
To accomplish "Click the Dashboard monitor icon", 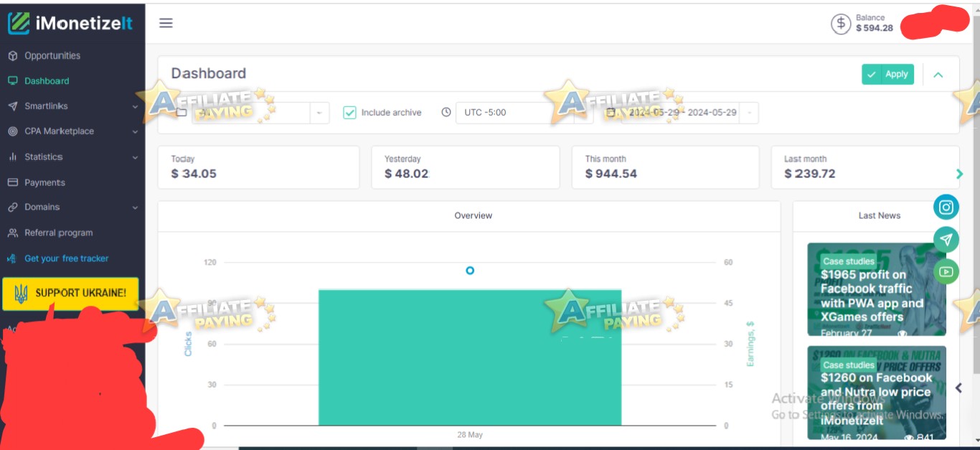I will (12, 81).
